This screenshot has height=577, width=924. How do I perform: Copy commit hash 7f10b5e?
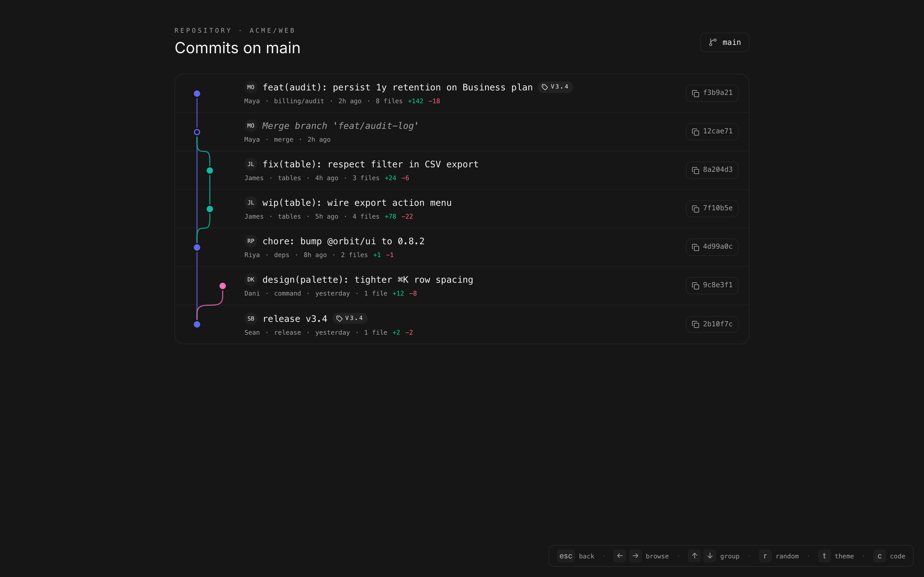coord(712,208)
